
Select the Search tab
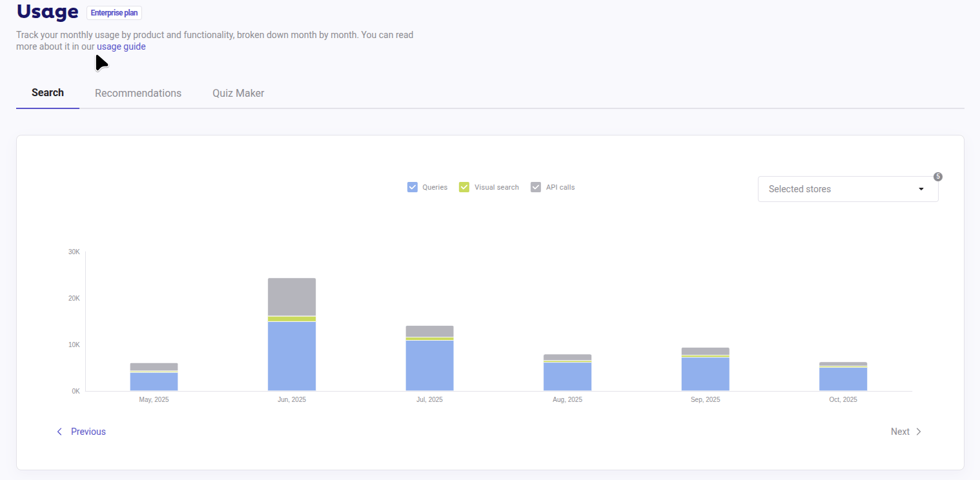coord(47,93)
